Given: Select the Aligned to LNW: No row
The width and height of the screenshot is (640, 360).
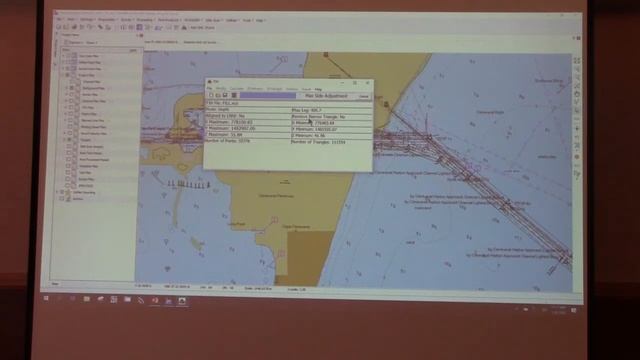Looking at the screenshot, I should pyautogui.click(x=247, y=116).
